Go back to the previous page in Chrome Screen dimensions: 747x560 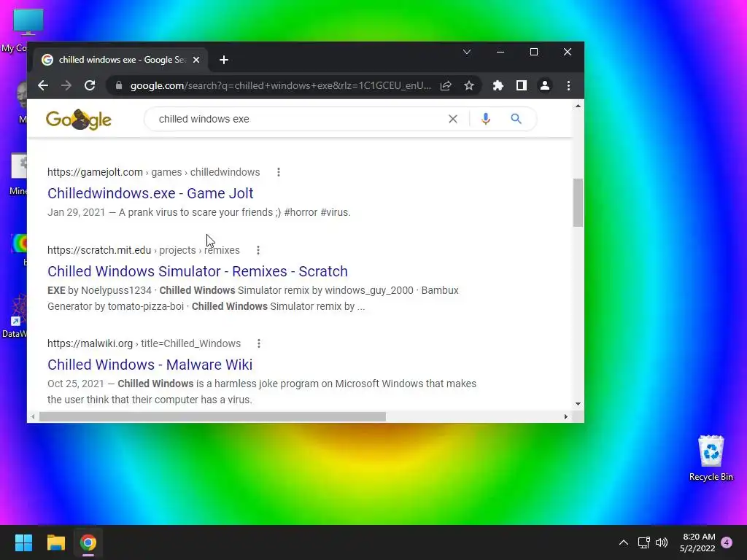click(43, 86)
